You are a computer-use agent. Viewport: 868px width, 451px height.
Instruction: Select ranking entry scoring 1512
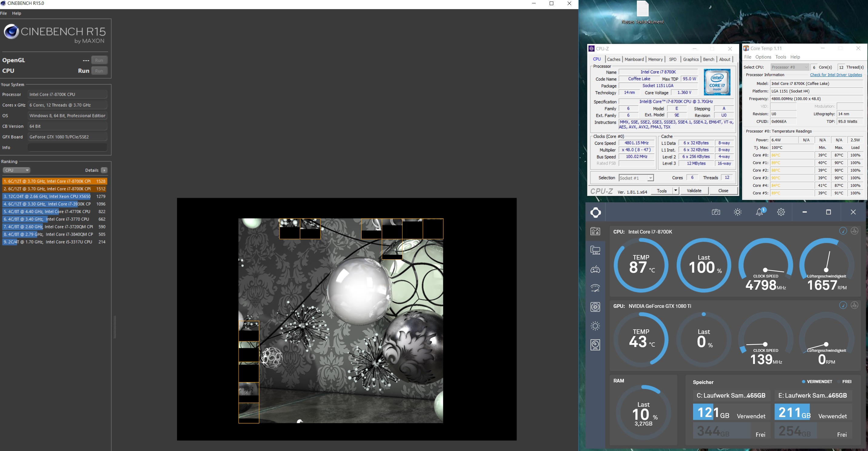coord(55,189)
